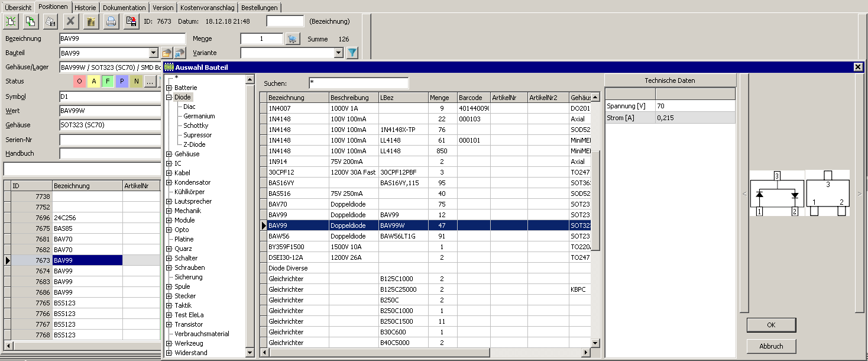This screenshot has height=361, width=868.
Task: Click the funnel filter icon beside Variante
Action: (x=352, y=53)
